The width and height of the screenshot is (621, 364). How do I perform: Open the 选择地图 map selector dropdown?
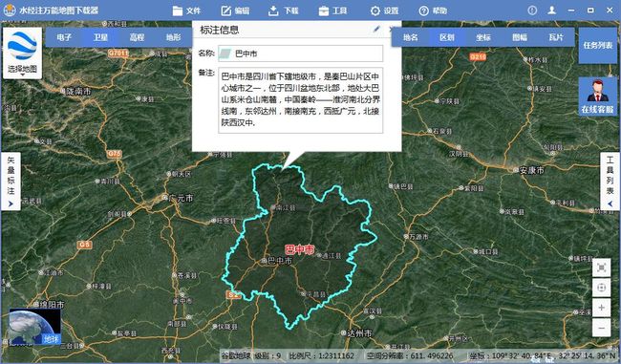tap(22, 54)
